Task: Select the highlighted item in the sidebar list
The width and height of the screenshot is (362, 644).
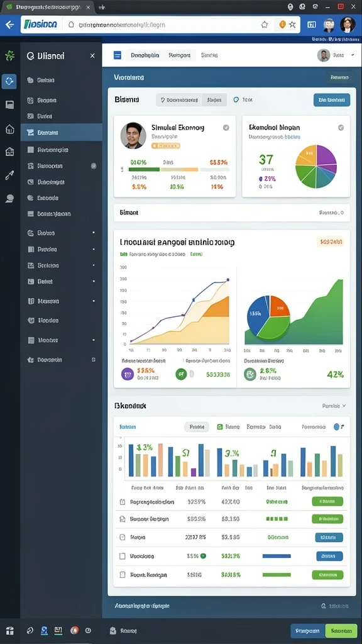Action: (62, 132)
